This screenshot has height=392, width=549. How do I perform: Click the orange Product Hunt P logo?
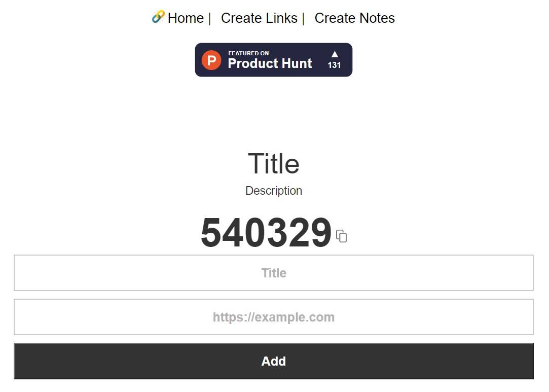tap(211, 60)
